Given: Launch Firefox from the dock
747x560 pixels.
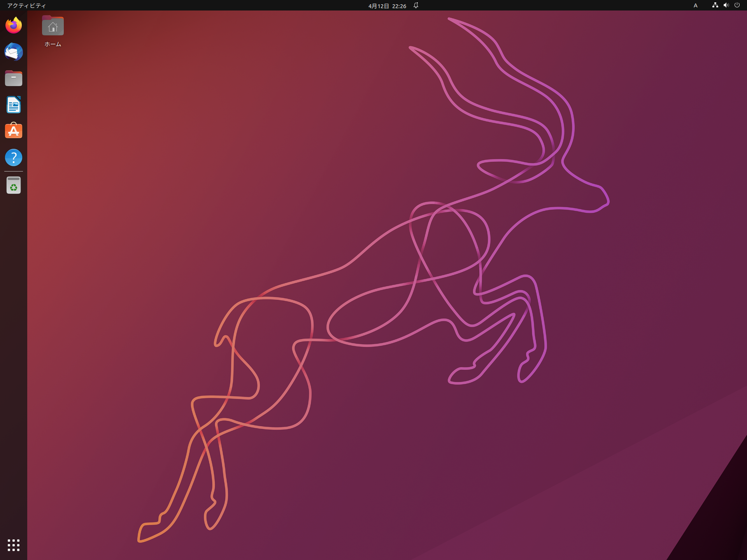Looking at the screenshot, I should point(14,26).
